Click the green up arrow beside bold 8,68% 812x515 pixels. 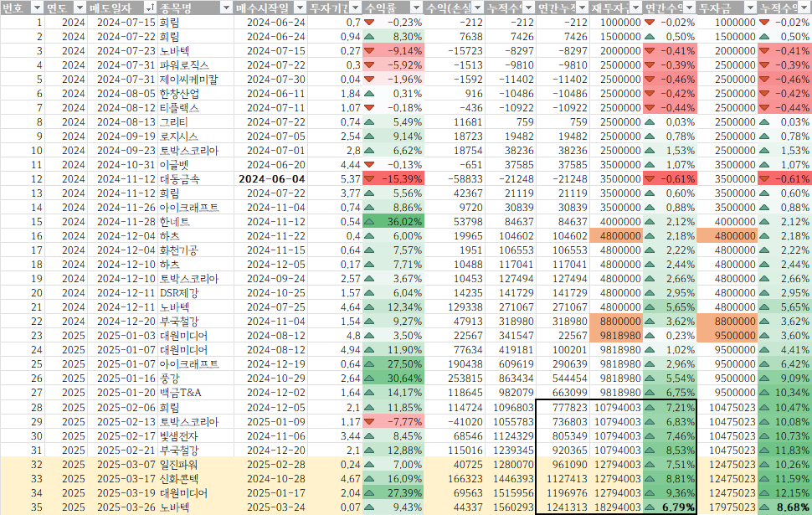tap(763, 507)
